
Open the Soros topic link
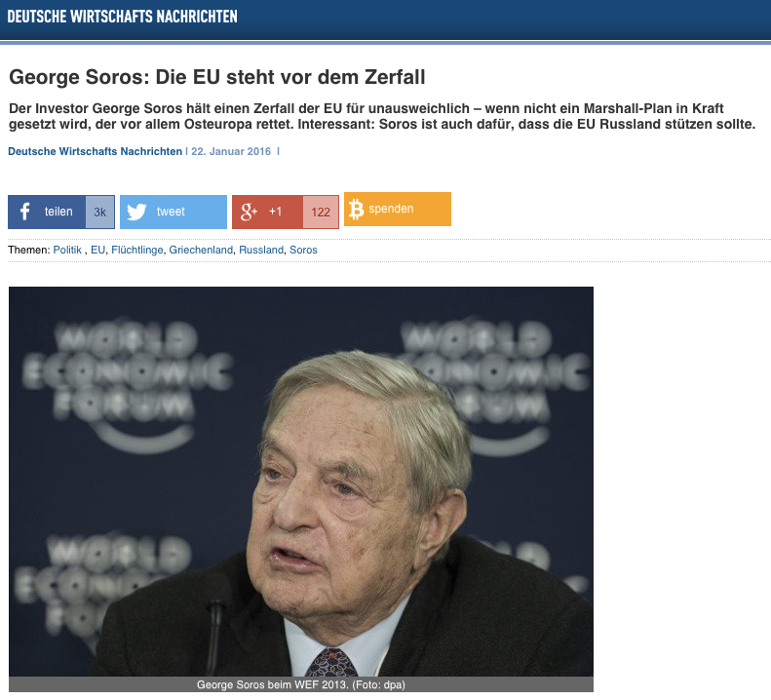pos(303,250)
